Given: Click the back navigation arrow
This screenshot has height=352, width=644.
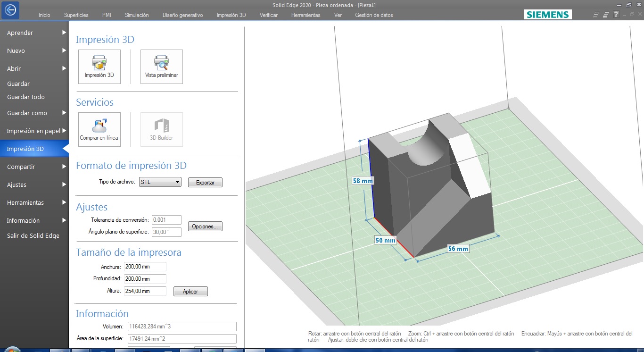Looking at the screenshot, I should pos(9,10).
